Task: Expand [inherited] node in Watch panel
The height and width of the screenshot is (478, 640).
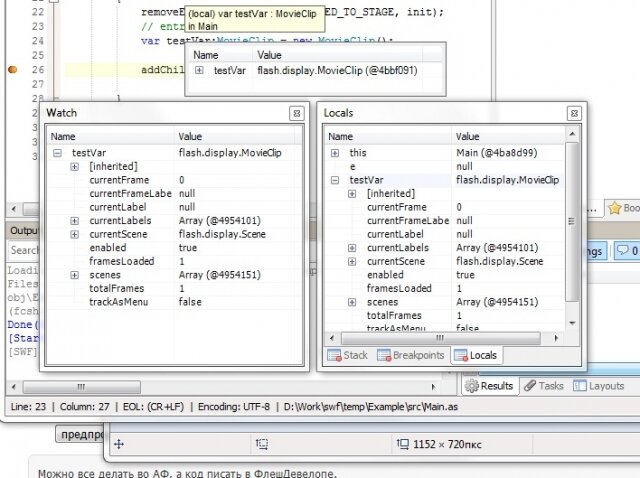Action: [75, 166]
